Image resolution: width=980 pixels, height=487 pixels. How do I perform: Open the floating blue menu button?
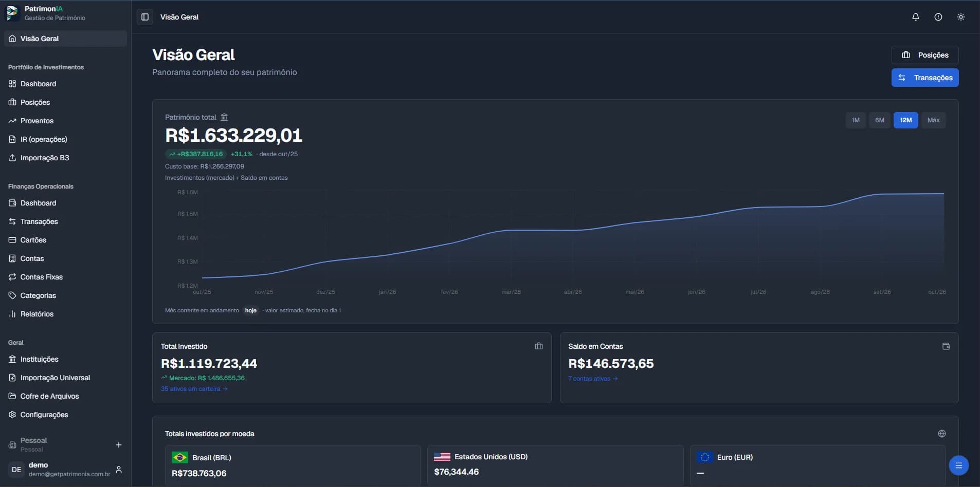(958, 465)
